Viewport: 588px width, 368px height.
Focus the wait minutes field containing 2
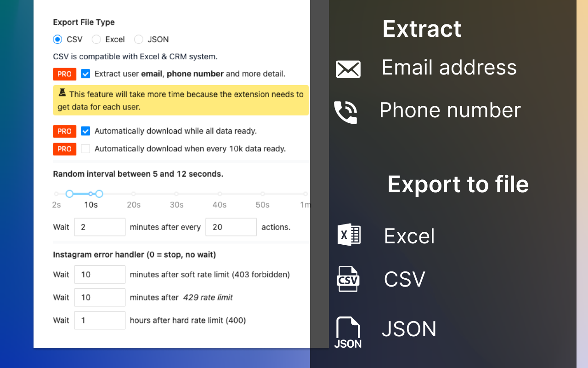point(100,227)
